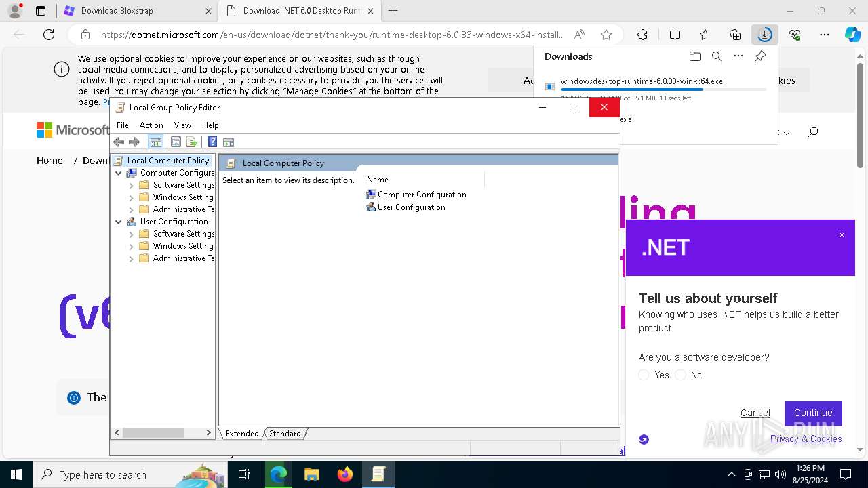This screenshot has width=868, height=488.
Task: Pin the Downloads panel
Action: (760, 56)
